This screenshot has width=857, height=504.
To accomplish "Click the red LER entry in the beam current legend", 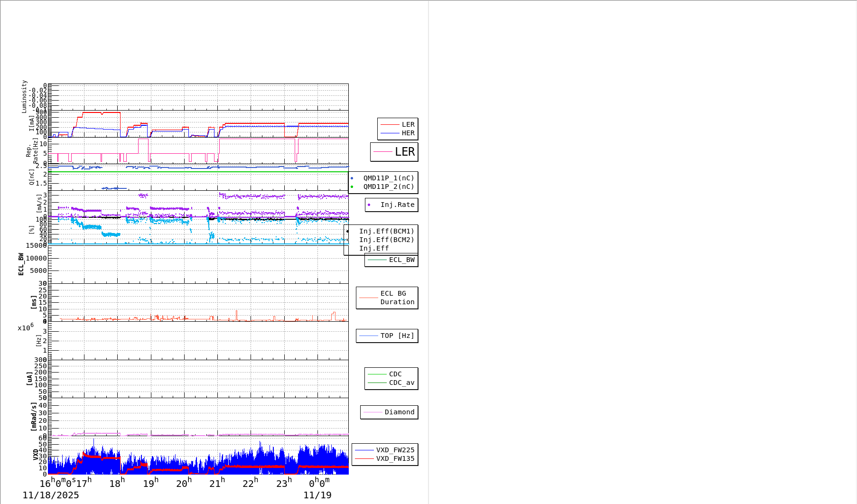I will (408, 124).
